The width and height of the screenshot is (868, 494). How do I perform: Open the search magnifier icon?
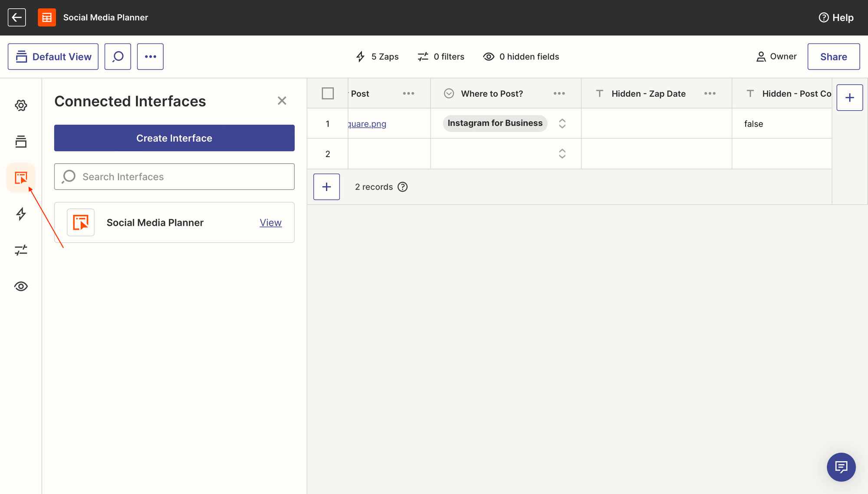118,56
